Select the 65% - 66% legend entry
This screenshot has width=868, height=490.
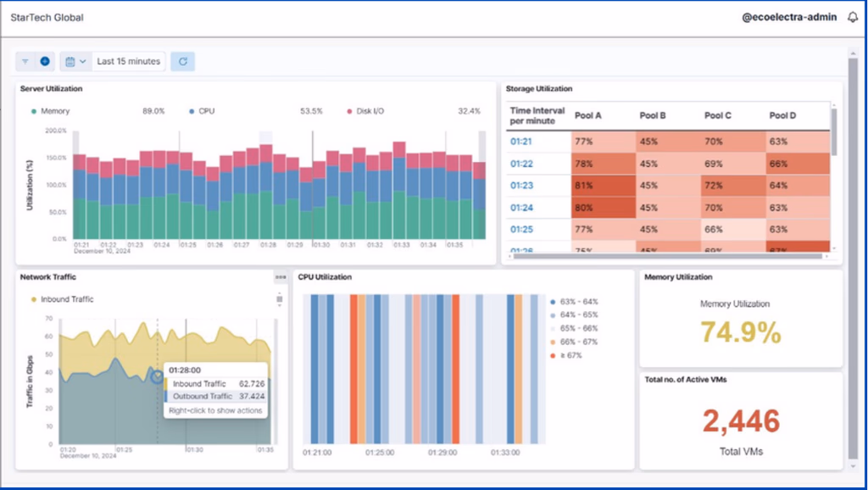[x=574, y=328]
